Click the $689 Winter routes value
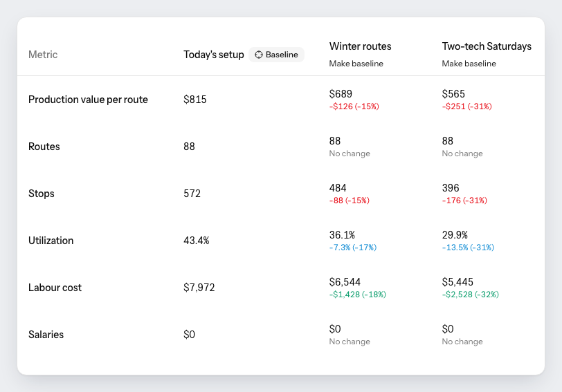562x392 pixels. coord(341,94)
